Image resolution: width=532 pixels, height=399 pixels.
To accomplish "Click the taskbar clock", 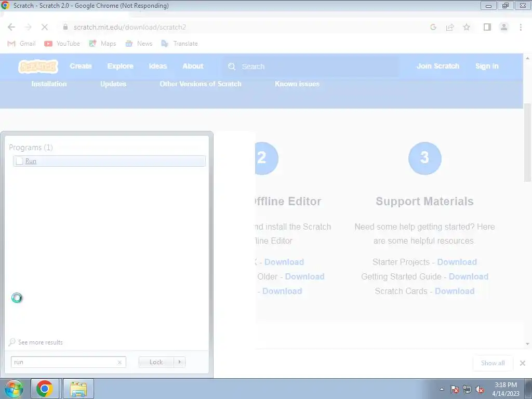I will coord(506,389).
